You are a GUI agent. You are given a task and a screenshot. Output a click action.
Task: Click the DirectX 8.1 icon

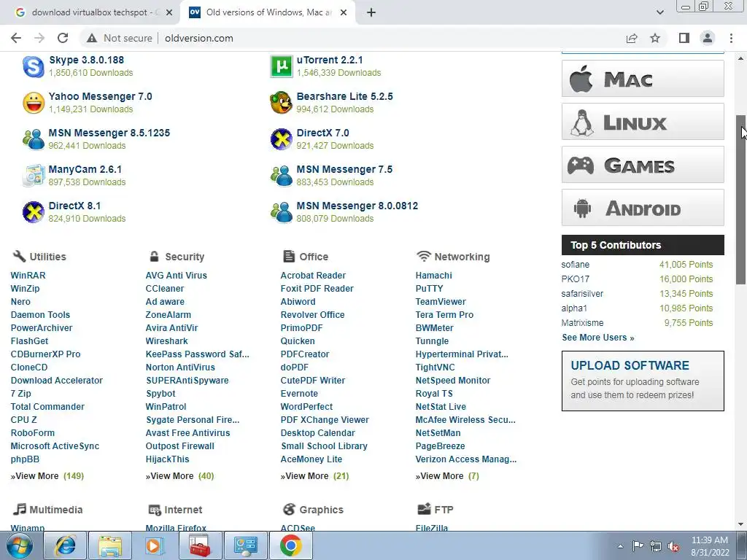tap(34, 212)
